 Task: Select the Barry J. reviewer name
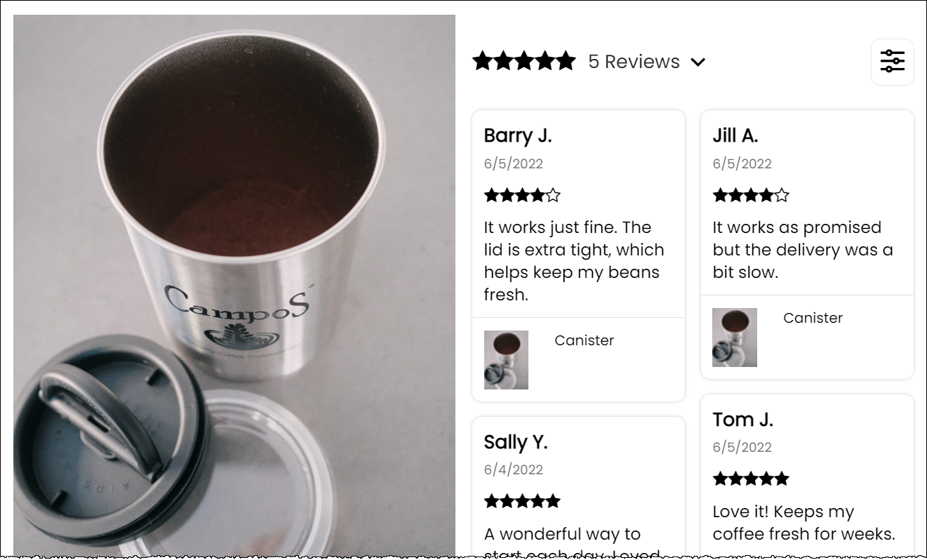tap(518, 135)
